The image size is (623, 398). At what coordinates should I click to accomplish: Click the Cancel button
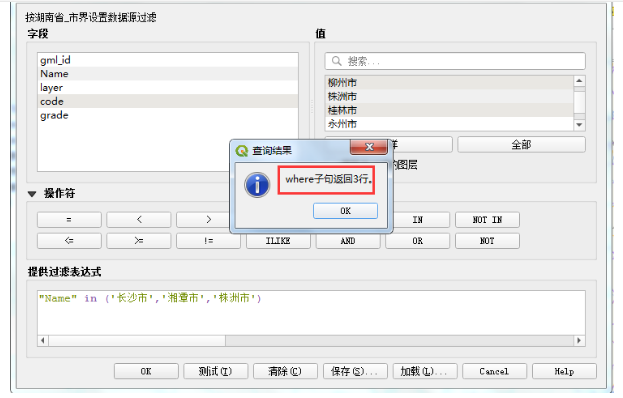coord(494,371)
